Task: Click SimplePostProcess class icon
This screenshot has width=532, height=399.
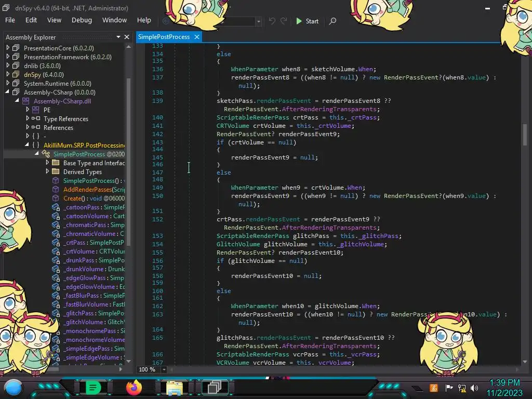Action: pos(46,154)
